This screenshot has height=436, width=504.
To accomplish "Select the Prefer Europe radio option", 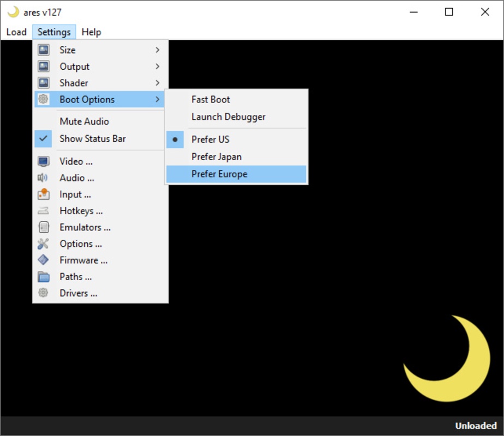I will click(236, 174).
